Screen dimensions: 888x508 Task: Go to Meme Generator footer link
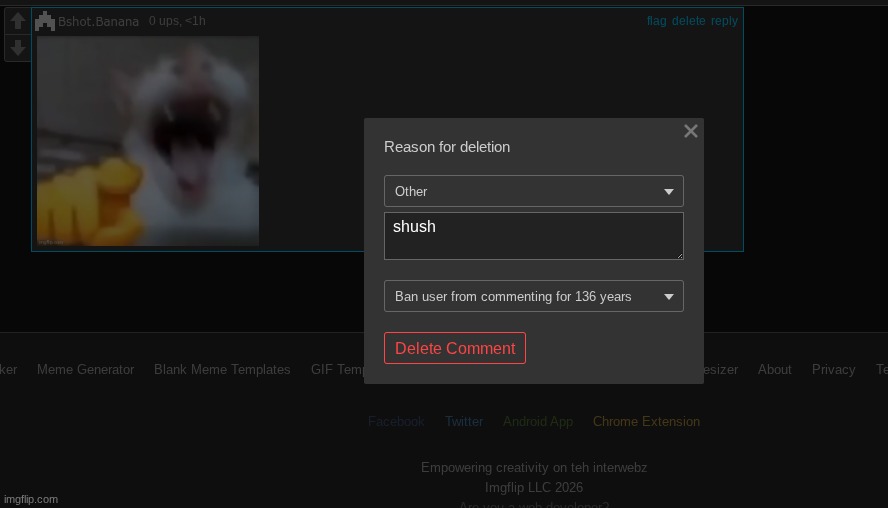[x=85, y=369]
